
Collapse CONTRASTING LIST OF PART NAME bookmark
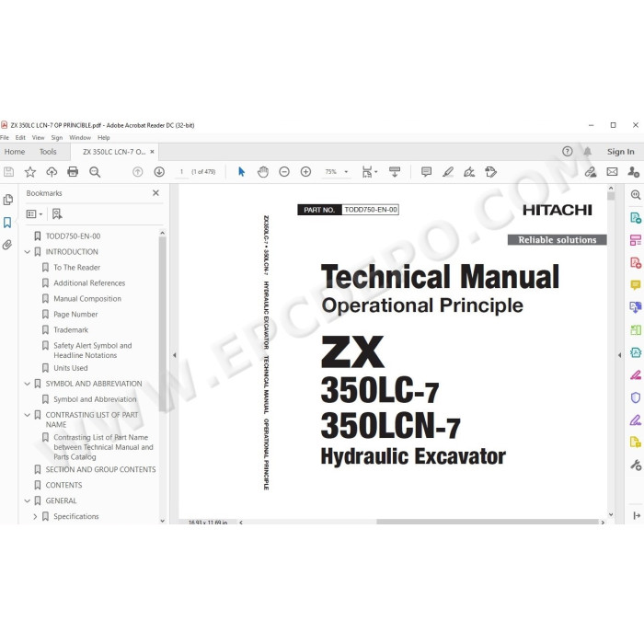coord(27,415)
